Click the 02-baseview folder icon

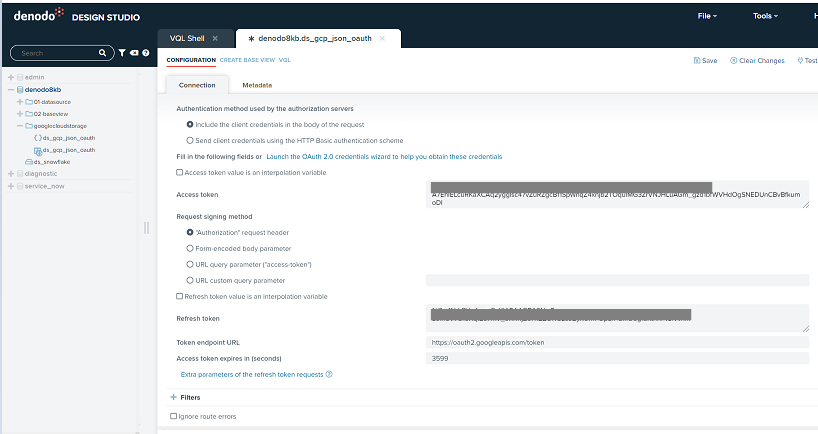click(29, 114)
